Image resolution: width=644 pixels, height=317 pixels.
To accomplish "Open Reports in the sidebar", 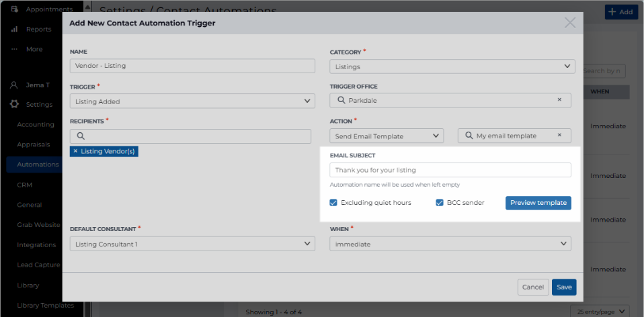I will click(x=38, y=29).
